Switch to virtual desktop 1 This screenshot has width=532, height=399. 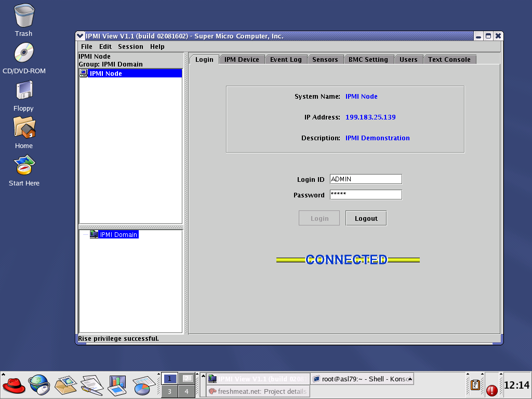coord(169,379)
